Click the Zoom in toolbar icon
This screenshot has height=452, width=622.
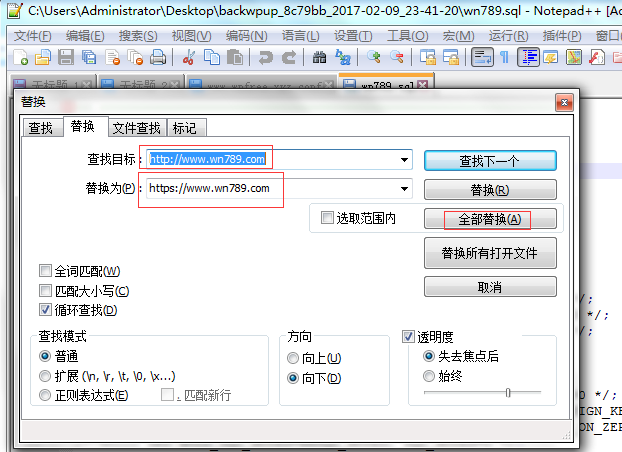click(373, 58)
